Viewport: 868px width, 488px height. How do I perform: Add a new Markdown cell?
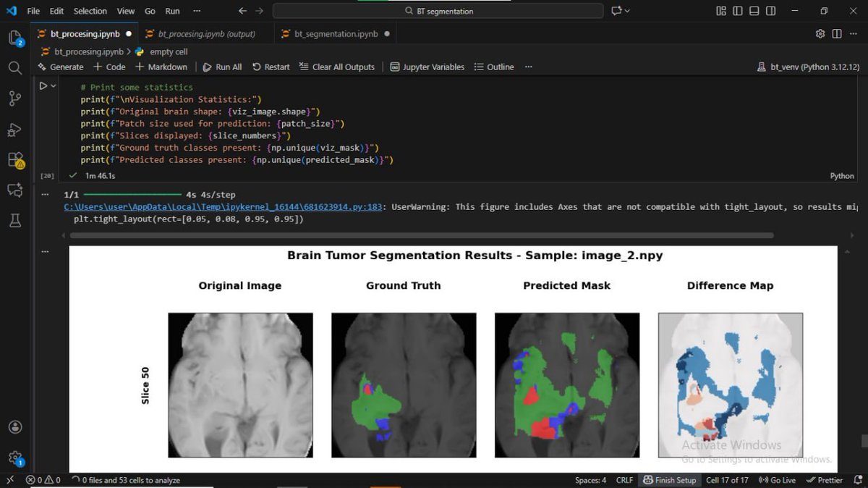tap(161, 67)
